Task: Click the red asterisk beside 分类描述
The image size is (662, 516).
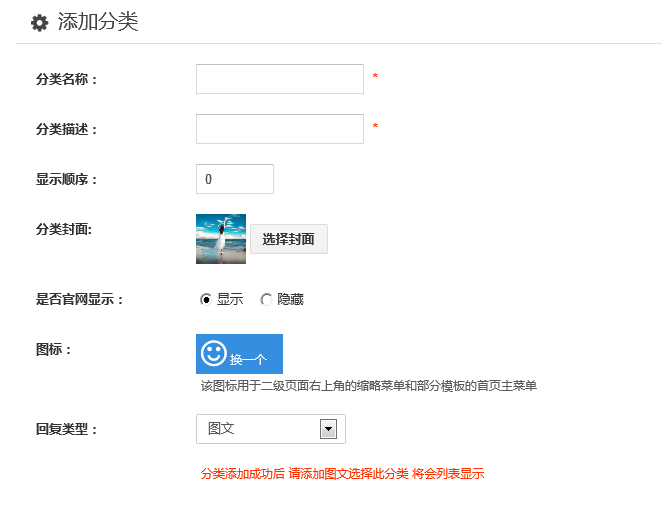Action: 375,126
